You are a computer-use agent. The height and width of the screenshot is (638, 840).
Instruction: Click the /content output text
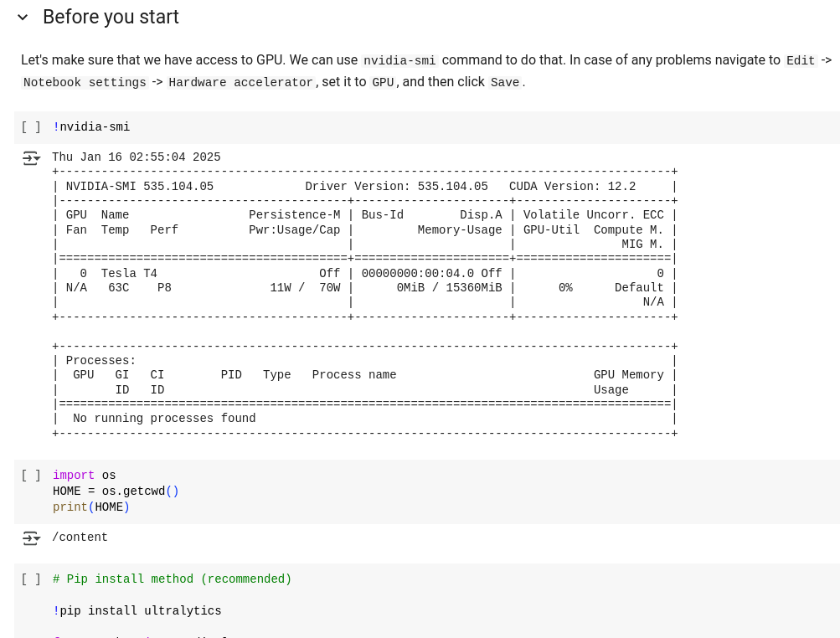[x=80, y=538]
